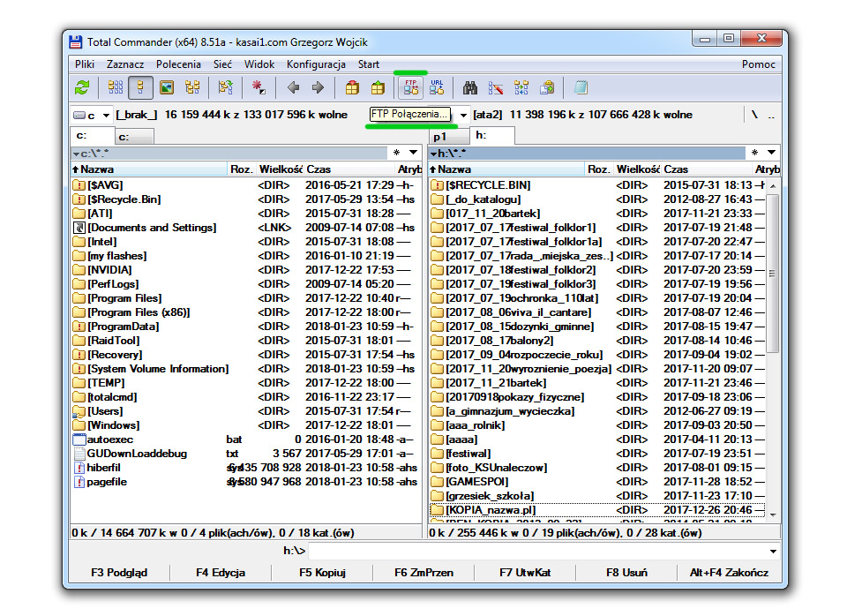Open the Pomoc menu
Viewport: 847px width, 616px height.
pyautogui.click(x=759, y=64)
